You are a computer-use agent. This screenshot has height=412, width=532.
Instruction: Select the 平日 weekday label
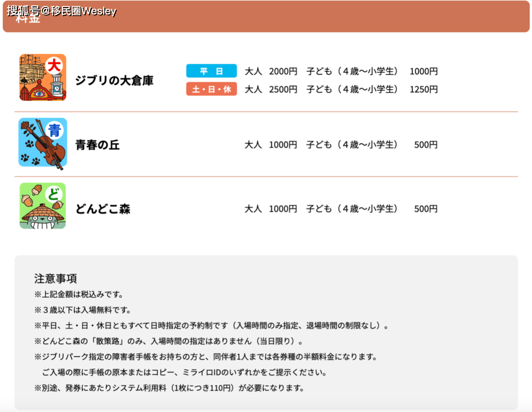coord(211,71)
